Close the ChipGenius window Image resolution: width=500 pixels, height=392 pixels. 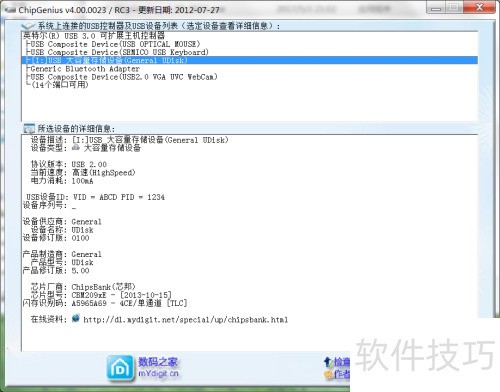coord(479,7)
